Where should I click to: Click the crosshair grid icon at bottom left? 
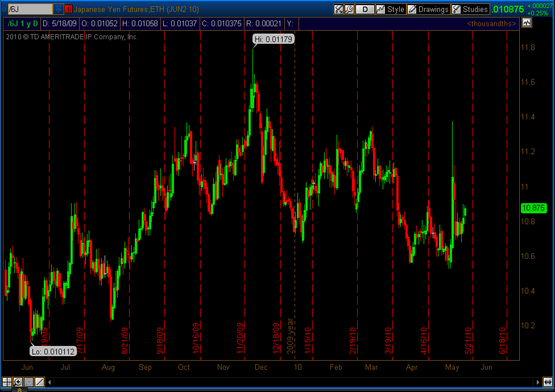[7, 382]
